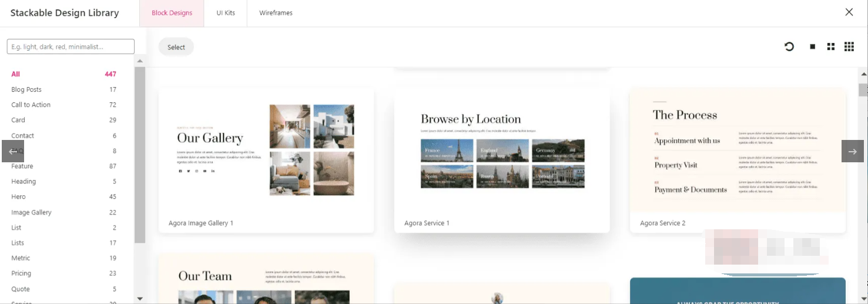Image resolution: width=868 pixels, height=304 pixels.
Task: Click the "Agora Image Gallery 1" label
Action: point(201,223)
